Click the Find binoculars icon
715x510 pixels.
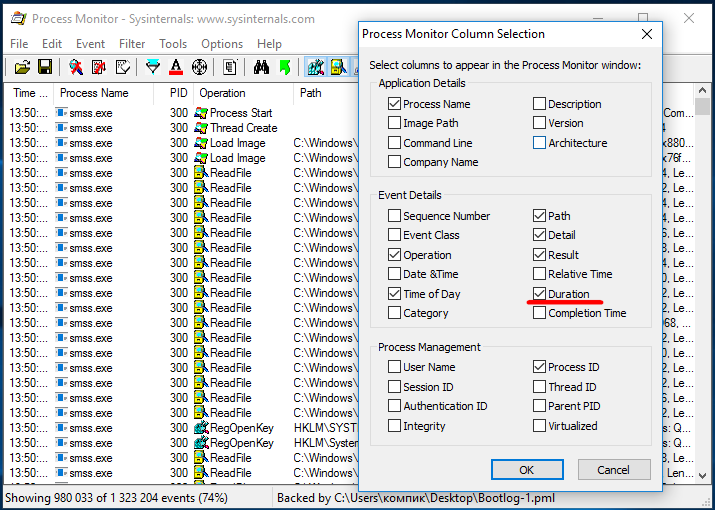261,67
